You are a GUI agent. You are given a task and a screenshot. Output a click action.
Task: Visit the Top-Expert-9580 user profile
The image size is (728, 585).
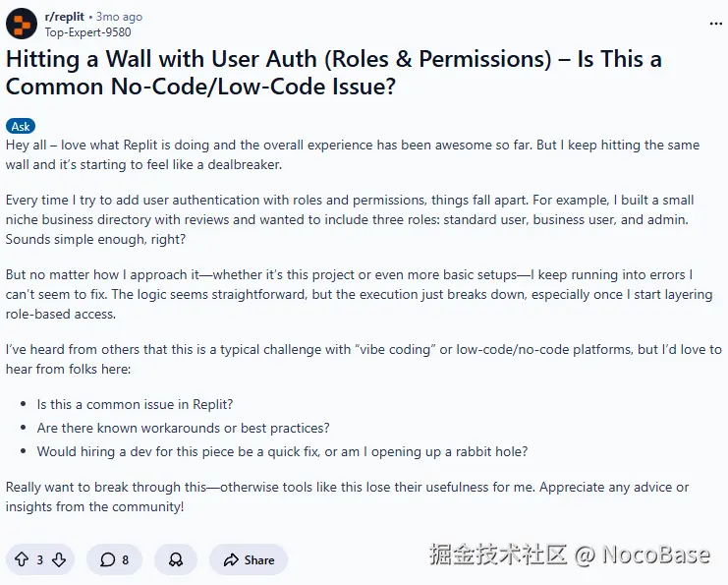87,31
